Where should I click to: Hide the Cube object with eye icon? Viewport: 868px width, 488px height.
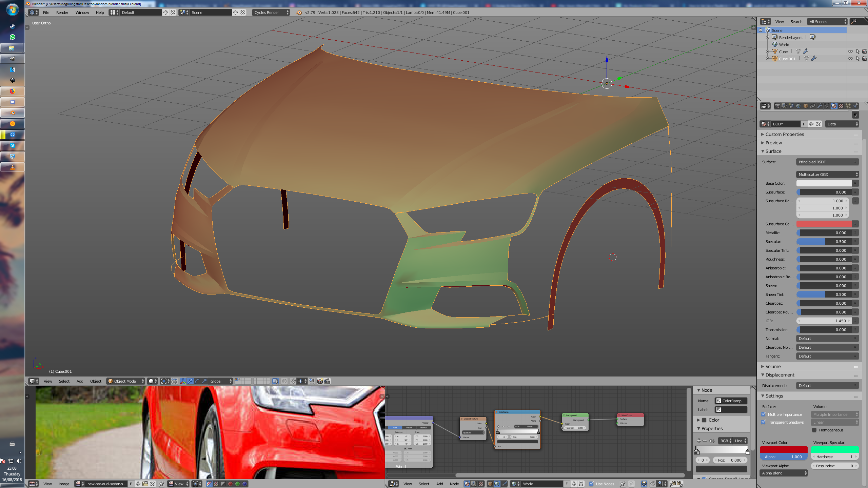(x=850, y=52)
